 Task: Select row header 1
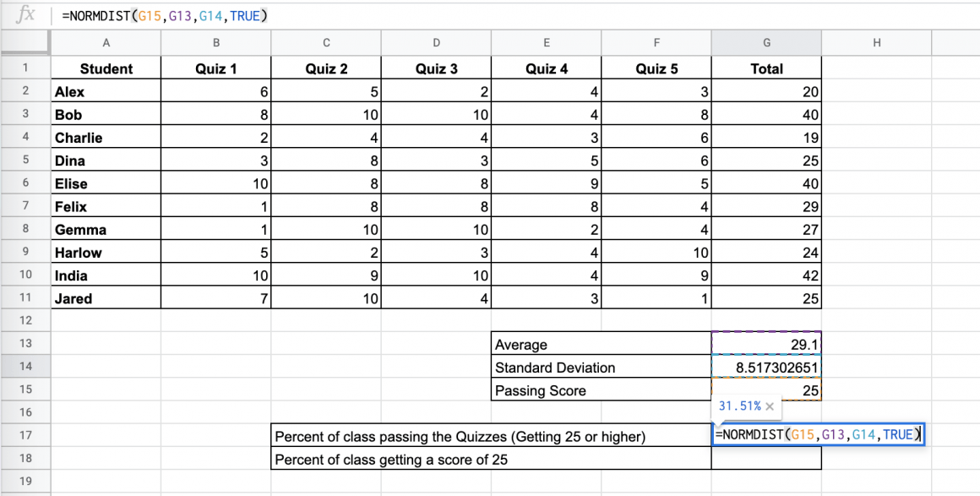pos(24,68)
